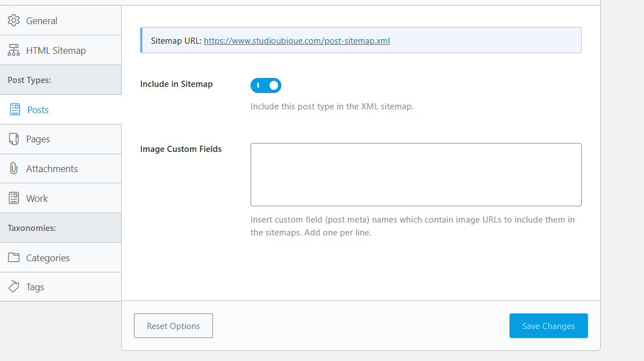Select the Tags taxonomy tab text
644x361 pixels.
click(x=35, y=287)
